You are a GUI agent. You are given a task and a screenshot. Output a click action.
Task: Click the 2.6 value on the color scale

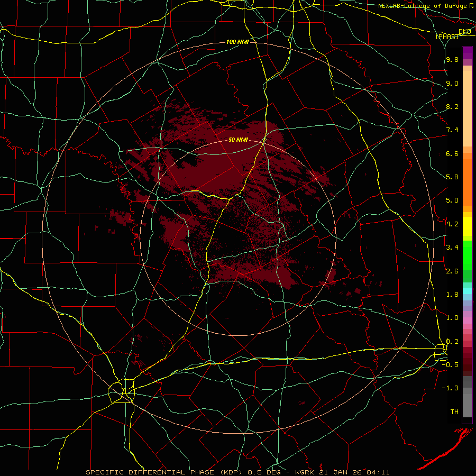click(452, 271)
